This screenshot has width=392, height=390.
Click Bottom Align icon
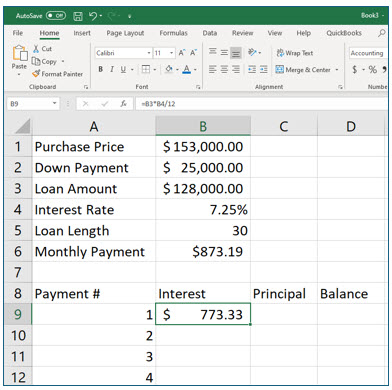tap(236, 53)
